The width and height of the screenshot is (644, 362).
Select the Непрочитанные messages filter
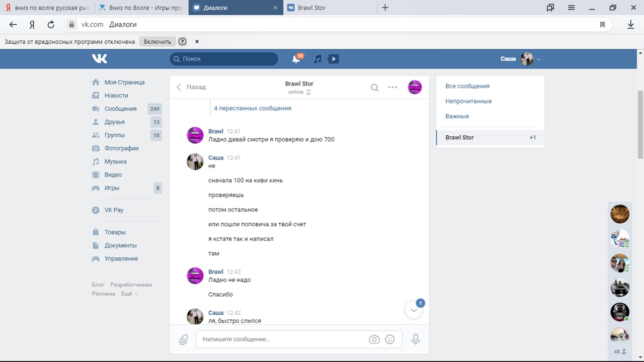[468, 101]
